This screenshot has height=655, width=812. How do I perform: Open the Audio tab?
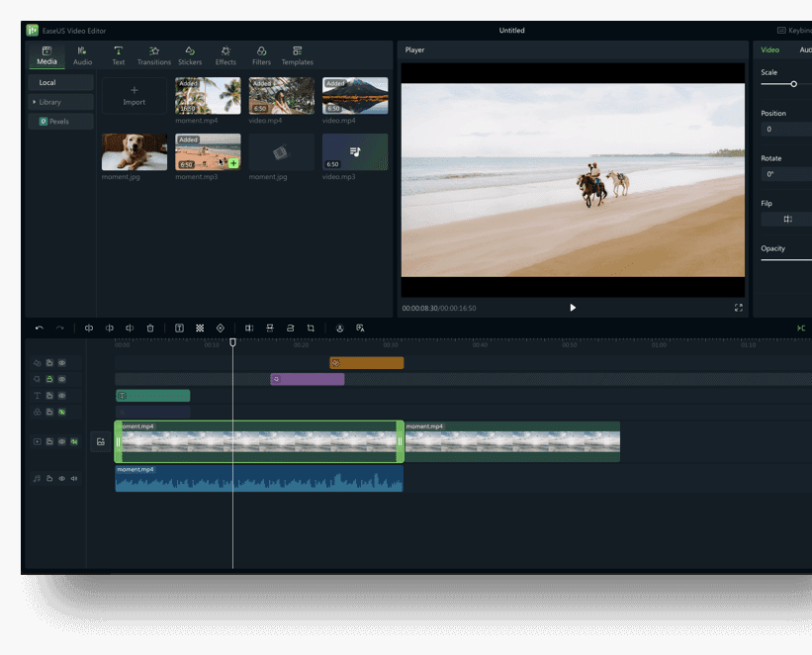pos(82,55)
